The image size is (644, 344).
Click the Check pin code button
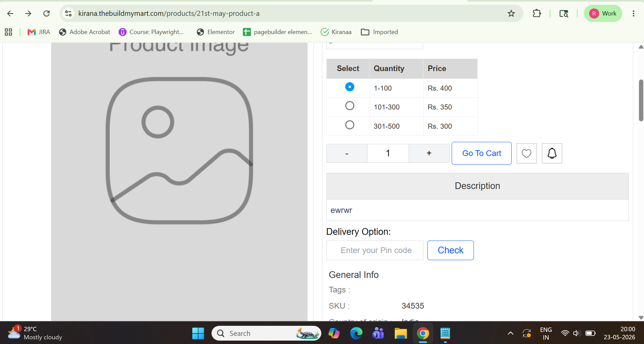(x=450, y=250)
